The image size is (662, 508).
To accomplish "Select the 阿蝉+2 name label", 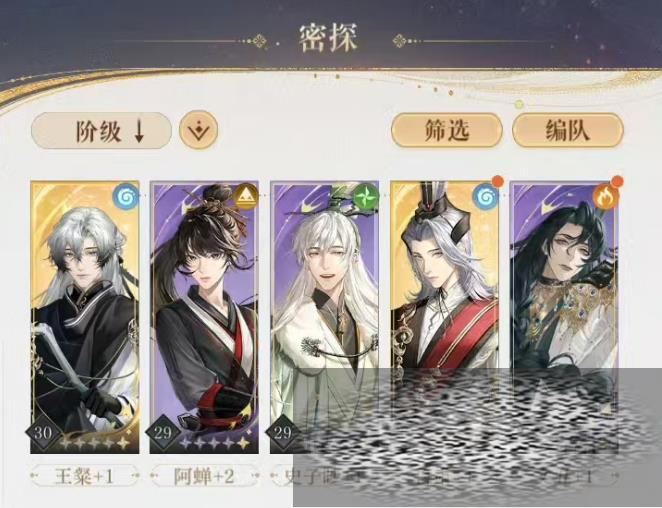I will pyautogui.click(x=204, y=477).
